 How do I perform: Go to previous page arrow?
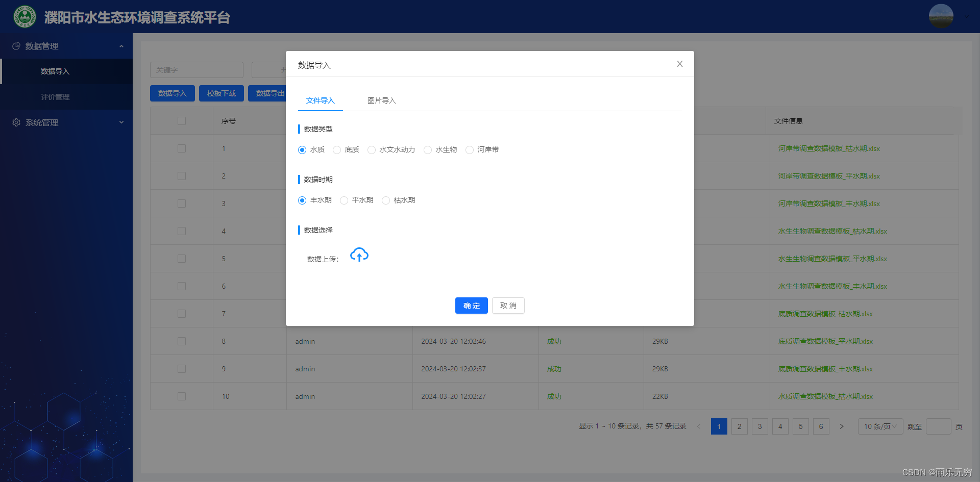pyautogui.click(x=699, y=426)
